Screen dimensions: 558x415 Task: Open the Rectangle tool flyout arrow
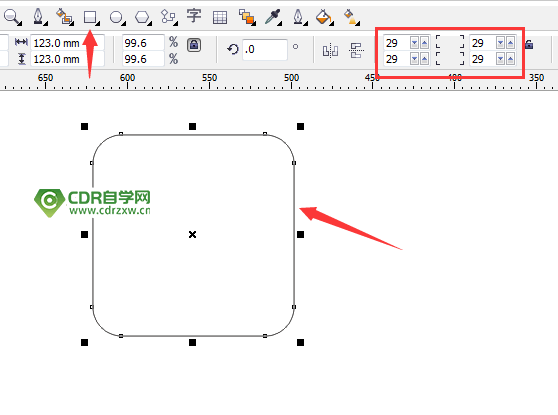tap(98, 23)
